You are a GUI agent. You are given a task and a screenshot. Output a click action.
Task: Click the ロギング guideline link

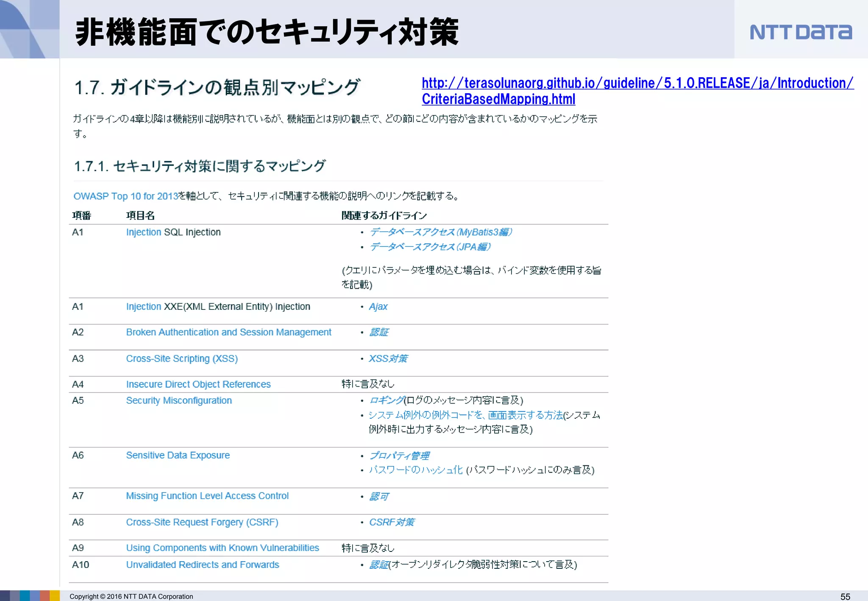pyautogui.click(x=386, y=400)
